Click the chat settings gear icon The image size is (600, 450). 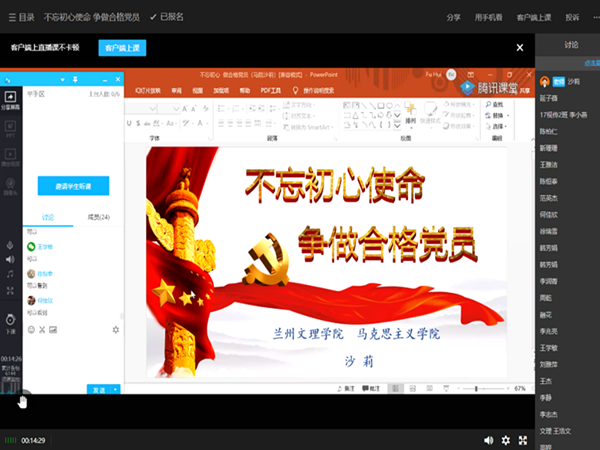coord(115,329)
